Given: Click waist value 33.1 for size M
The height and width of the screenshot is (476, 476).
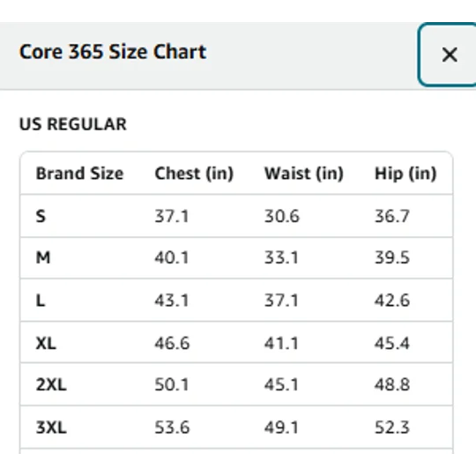Looking at the screenshot, I should [281, 257].
